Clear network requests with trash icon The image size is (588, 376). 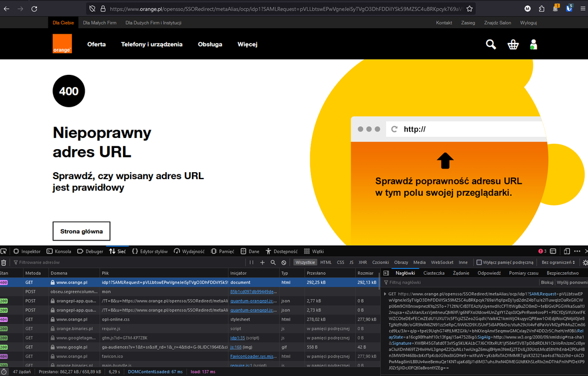pyautogui.click(x=4, y=262)
